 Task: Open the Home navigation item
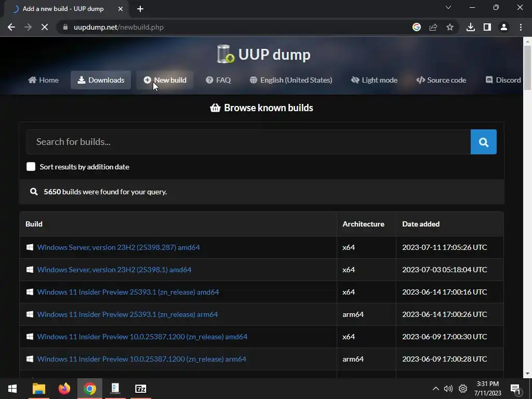pyautogui.click(x=44, y=80)
